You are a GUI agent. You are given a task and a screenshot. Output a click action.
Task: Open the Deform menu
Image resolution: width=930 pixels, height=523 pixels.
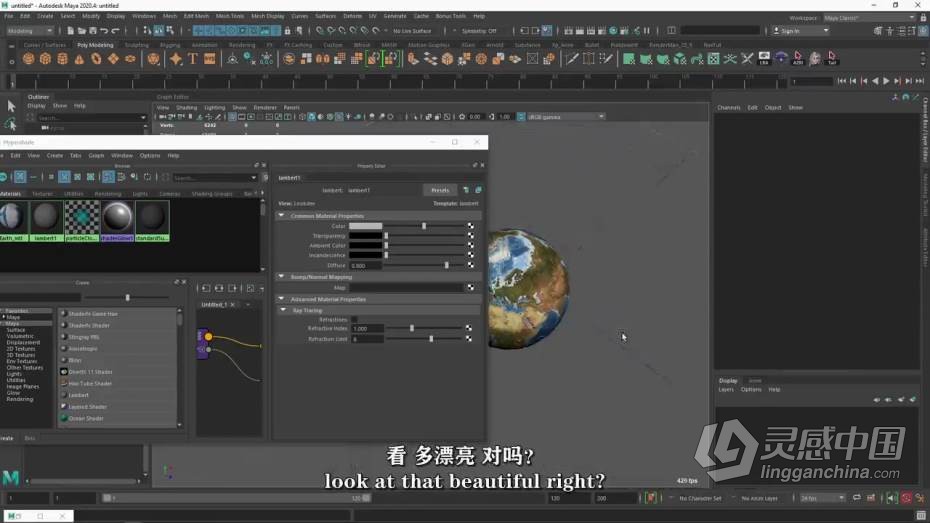pyautogui.click(x=352, y=16)
